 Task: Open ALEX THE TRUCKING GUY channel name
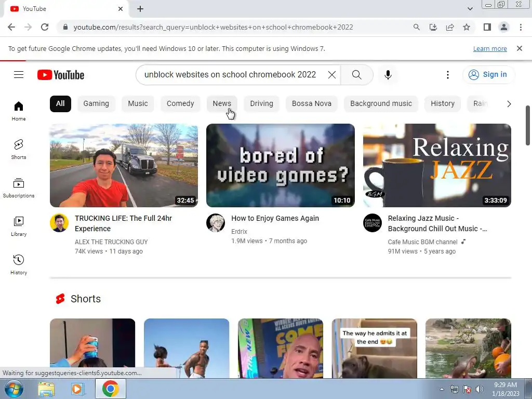pos(111,242)
